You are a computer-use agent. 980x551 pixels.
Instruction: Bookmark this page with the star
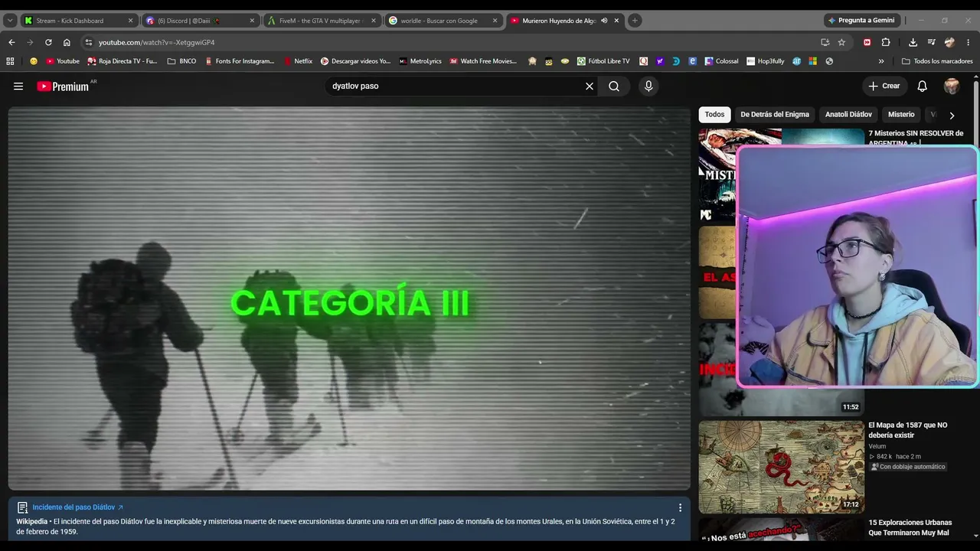click(841, 42)
